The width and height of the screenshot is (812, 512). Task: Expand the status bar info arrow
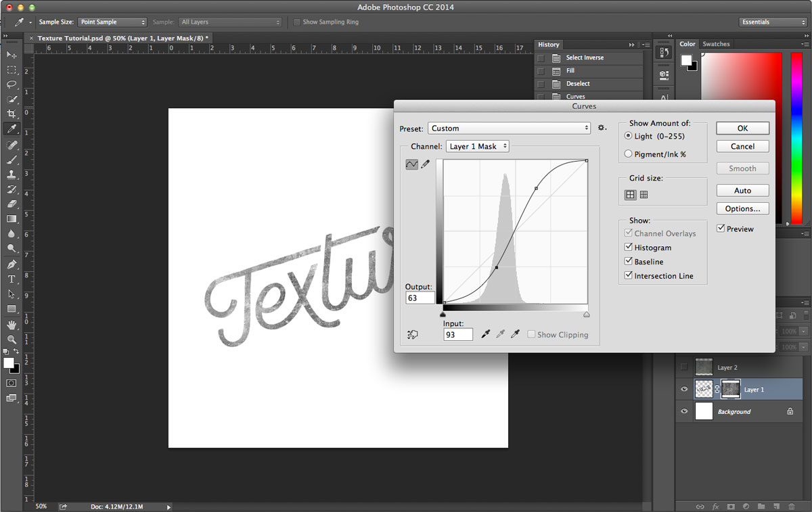168,507
